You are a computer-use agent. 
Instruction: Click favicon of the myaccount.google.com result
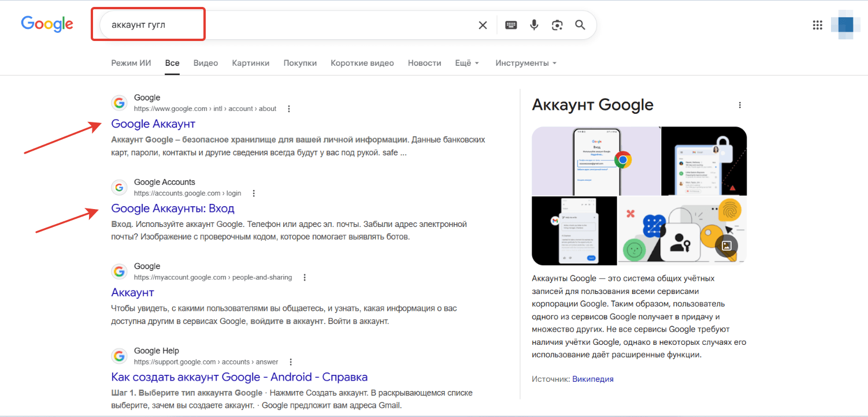click(x=120, y=271)
